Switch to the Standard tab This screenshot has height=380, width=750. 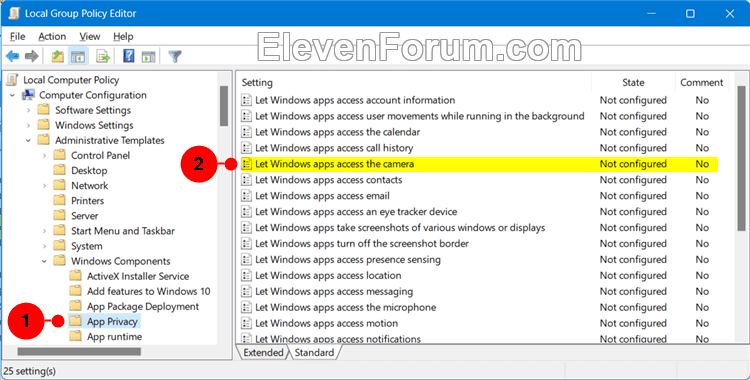314,353
